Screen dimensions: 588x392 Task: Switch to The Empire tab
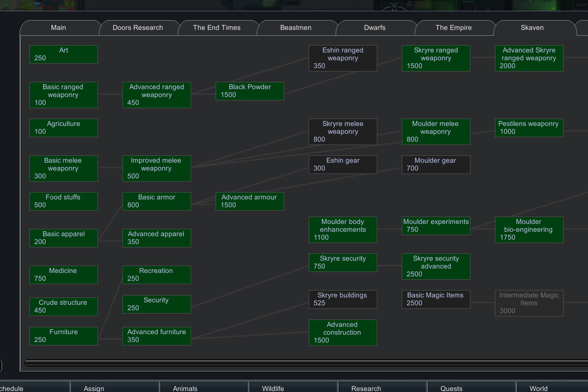454,28
